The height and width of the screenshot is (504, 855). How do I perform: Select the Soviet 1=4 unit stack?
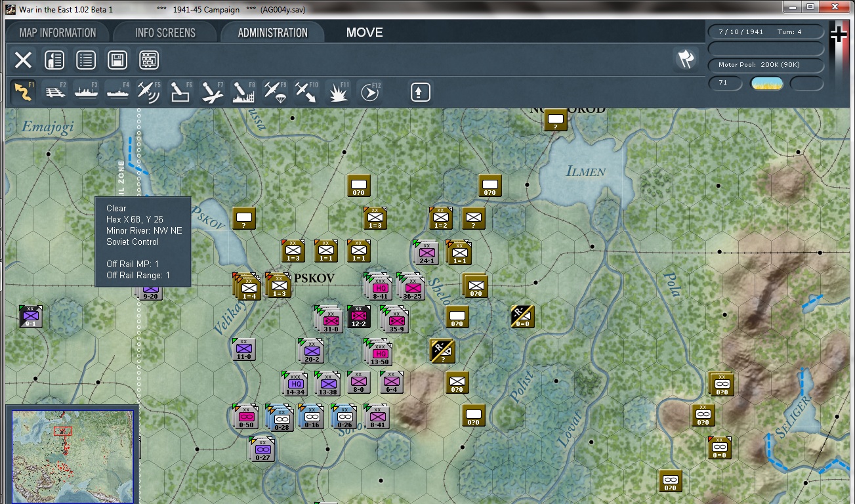pos(246,286)
